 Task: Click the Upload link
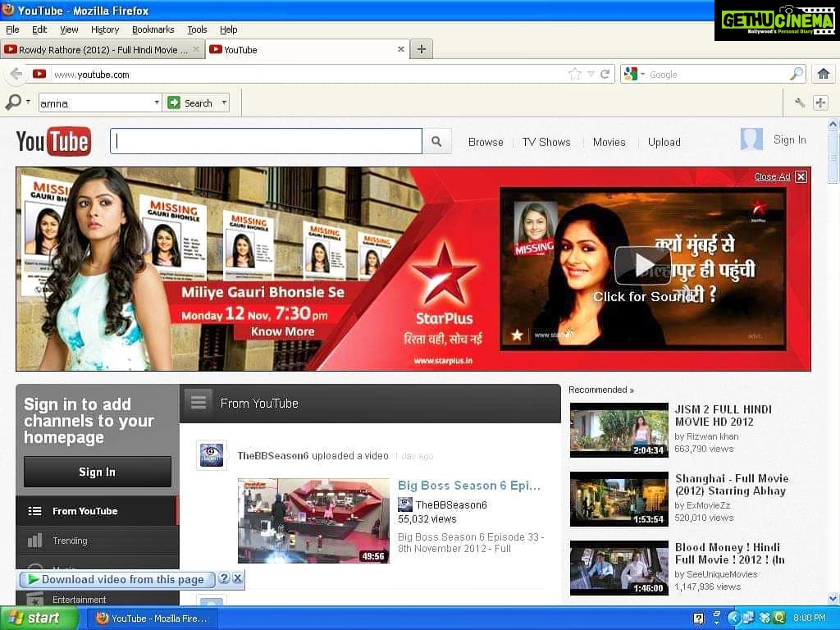664,142
